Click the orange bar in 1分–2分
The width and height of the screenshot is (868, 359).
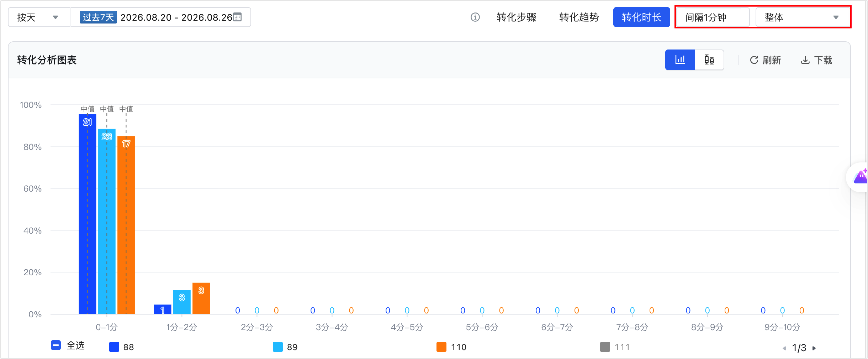click(x=201, y=298)
